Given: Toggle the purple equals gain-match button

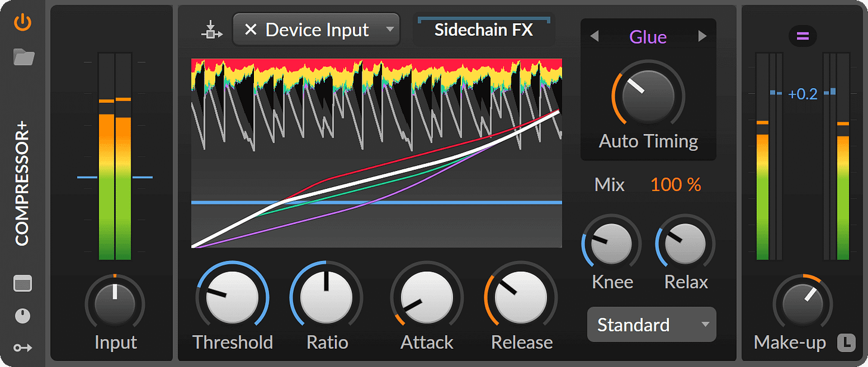Looking at the screenshot, I should (802, 37).
